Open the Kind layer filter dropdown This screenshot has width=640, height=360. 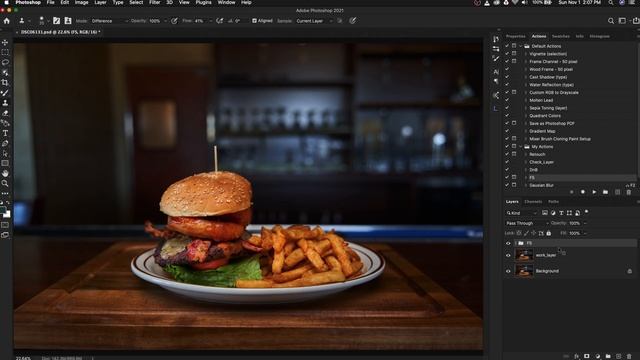[522, 213]
